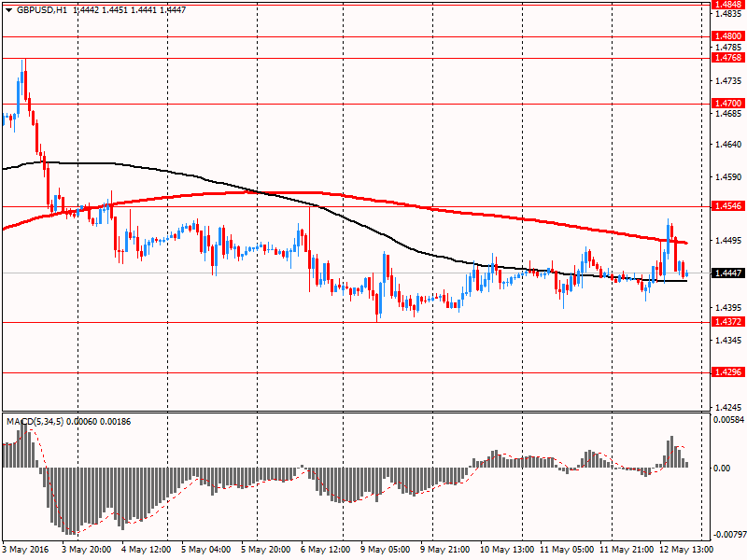The height and width of the screenshot is (560, 747).
Task: Click the 1.4495 price scale value
Action: (729, 241)
